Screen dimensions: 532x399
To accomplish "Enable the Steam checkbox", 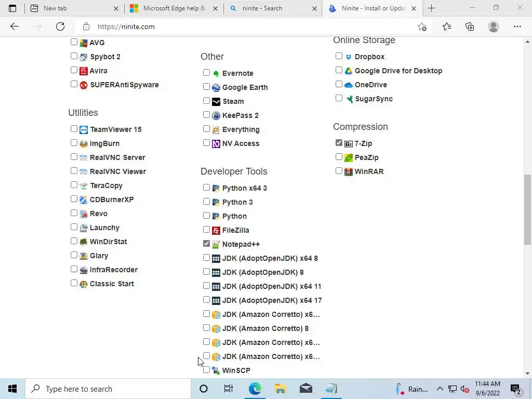I will [x=206, y=100].
